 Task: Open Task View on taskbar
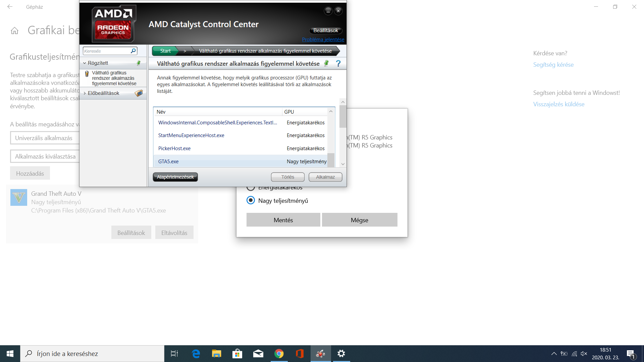click(174, 354)
